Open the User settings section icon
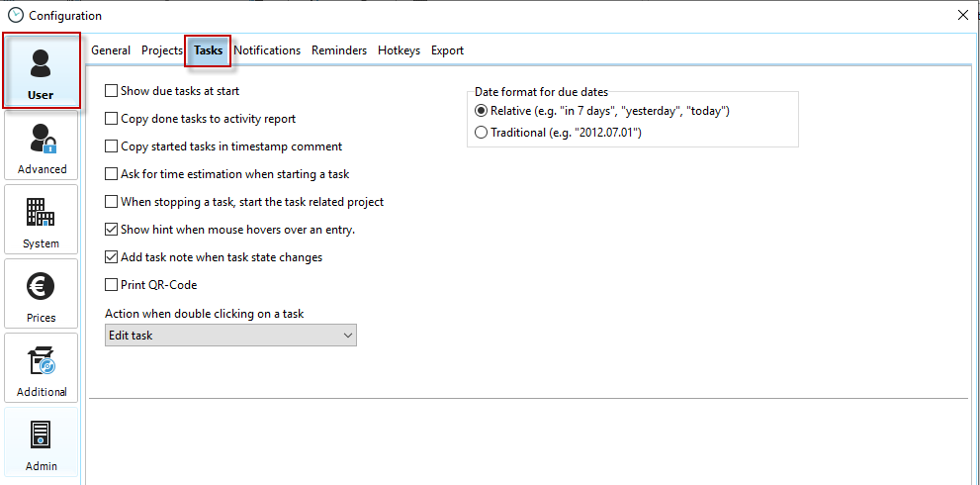Screen dimensions: 980x485 [x=41, y=63]
